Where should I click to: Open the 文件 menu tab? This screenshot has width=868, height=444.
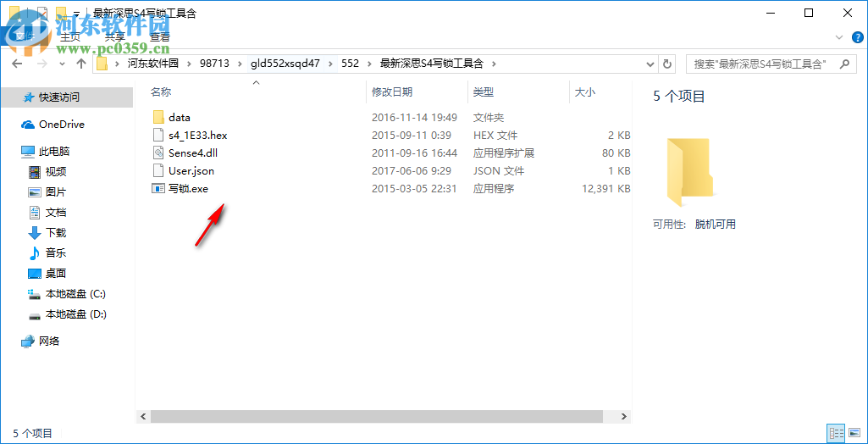23,37
